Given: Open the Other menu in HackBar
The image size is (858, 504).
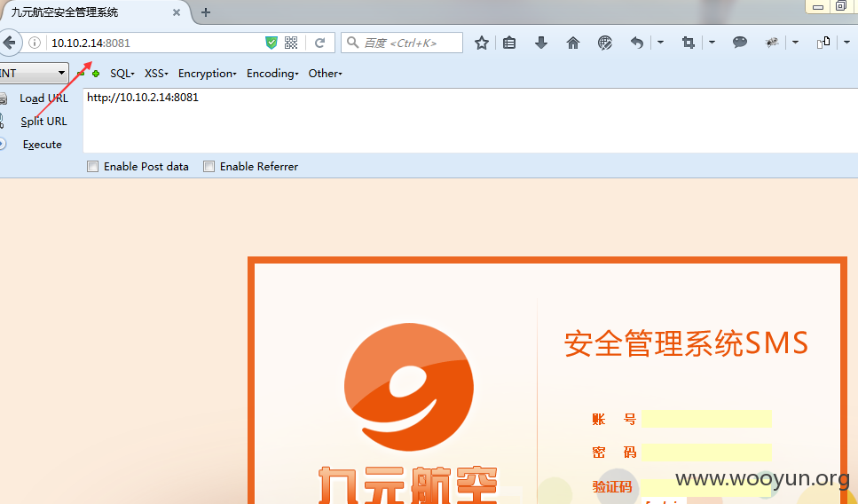Looking at the screenshot, I should [325, 74].
